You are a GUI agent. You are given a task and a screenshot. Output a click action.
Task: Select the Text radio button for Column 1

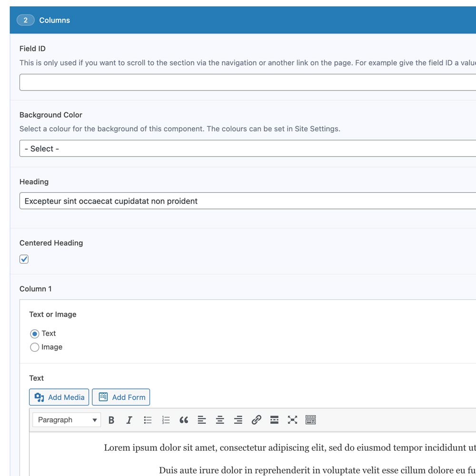[x=35, y=333]
